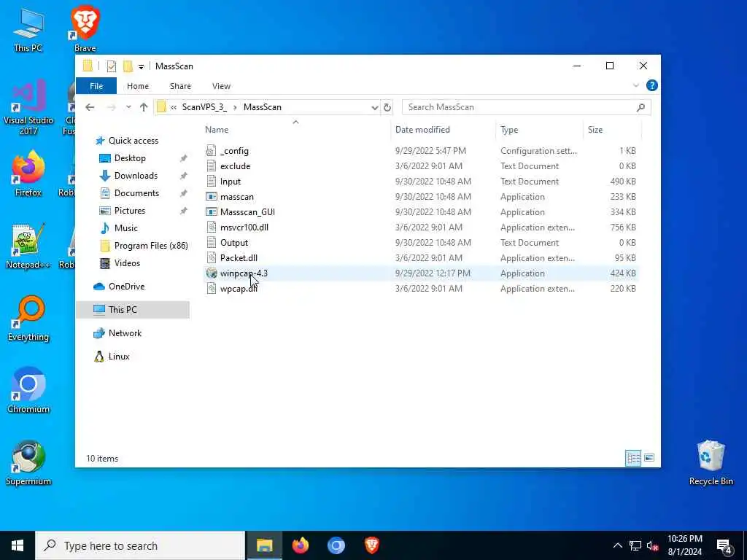Click MassScan breadcrumb segment
This screenshot has height=560, width=747.
click(x=262, y=107)
